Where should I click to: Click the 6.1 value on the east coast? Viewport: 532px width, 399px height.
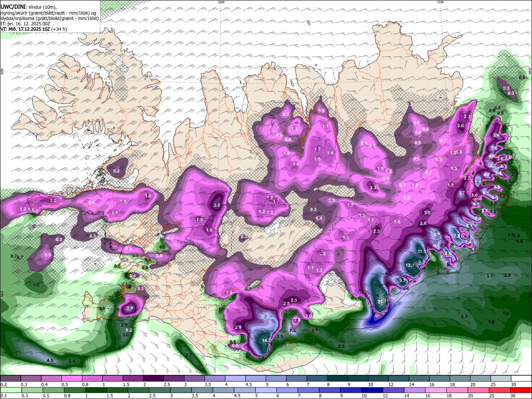pos(485,193)
